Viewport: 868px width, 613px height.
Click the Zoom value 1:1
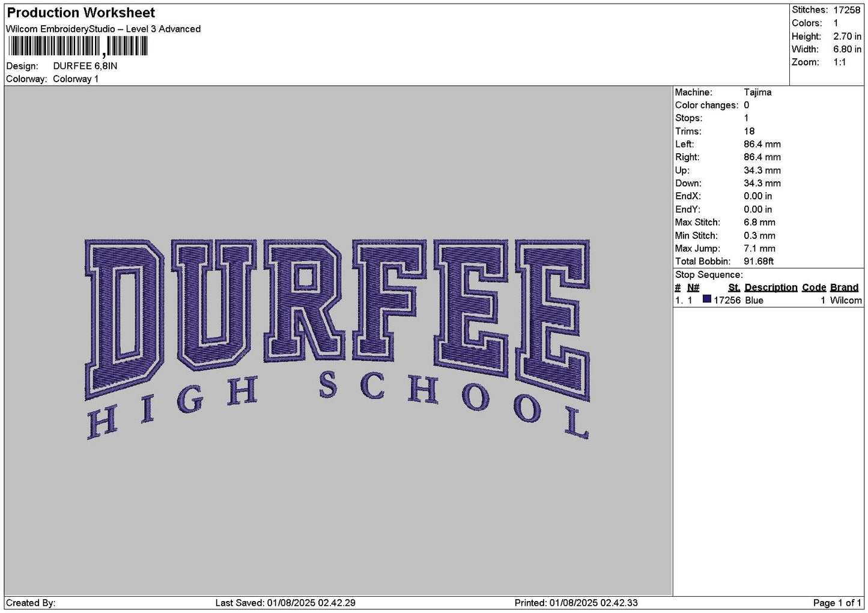click(x=839, y=62)
